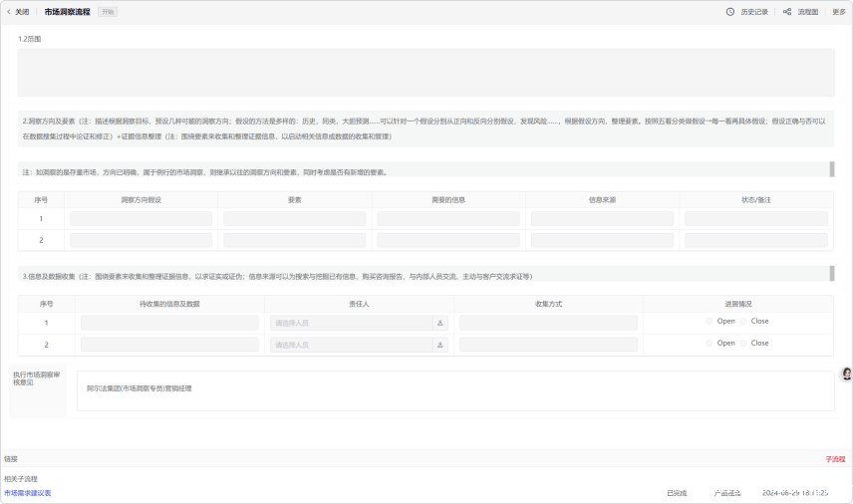Click person picker icon in row 2 责任人
This screenshot has height=504, width=853.
[440, 345]
